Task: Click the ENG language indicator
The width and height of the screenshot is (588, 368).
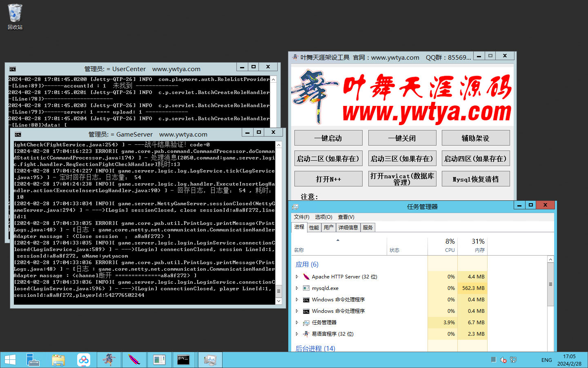Action: coord(546,360)
